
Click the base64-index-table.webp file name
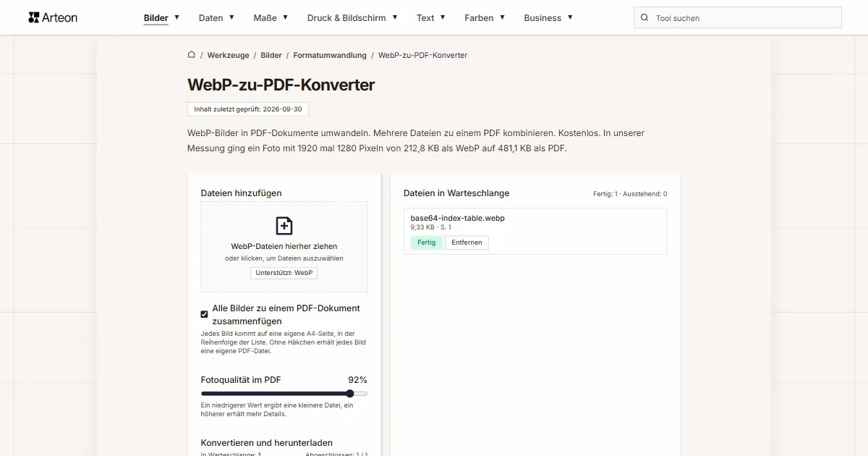pyautogui.click(x=457, y=218)
